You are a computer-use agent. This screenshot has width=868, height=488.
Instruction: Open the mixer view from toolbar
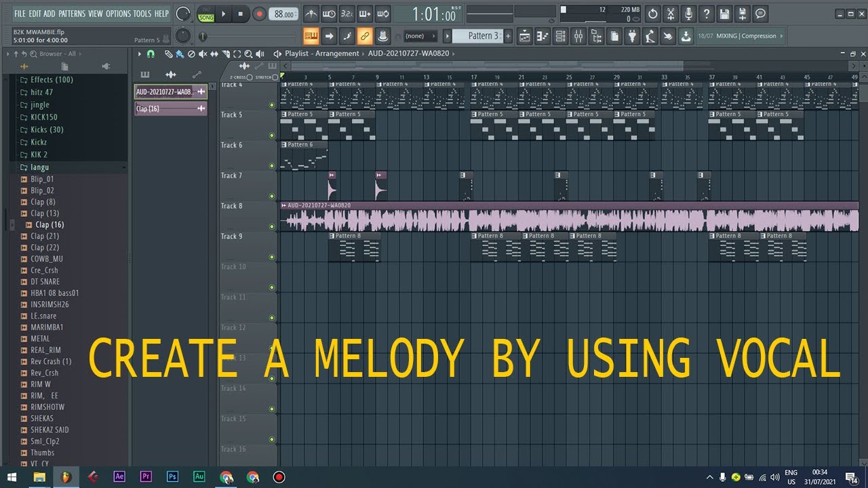[x=578, y=36]
